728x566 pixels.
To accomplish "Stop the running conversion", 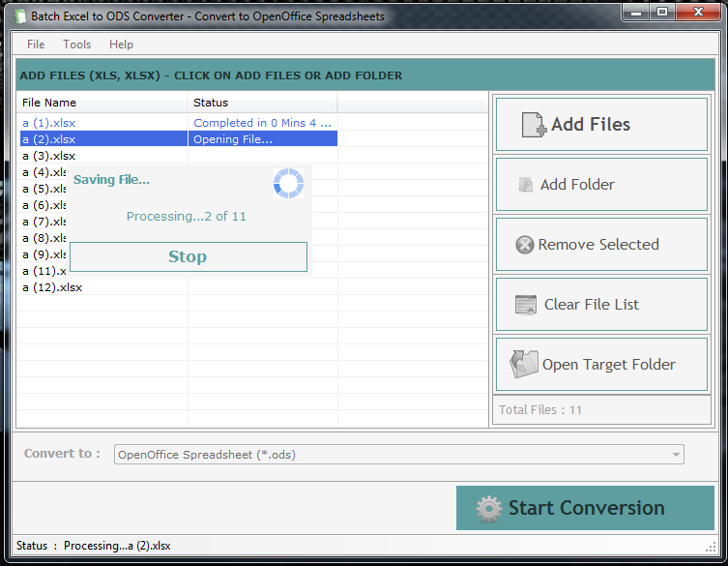I will [188, 256].
